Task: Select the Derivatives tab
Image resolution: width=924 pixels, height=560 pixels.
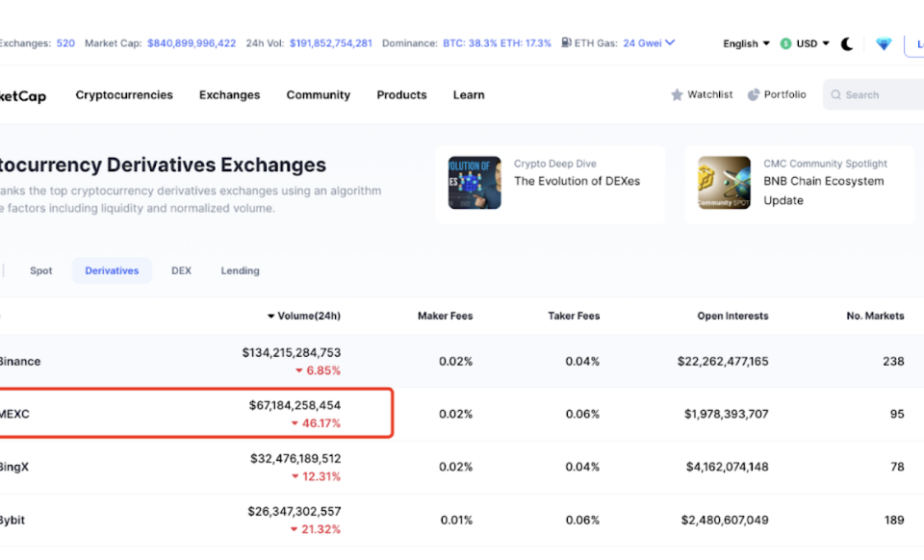Action: tap(112, 270)
